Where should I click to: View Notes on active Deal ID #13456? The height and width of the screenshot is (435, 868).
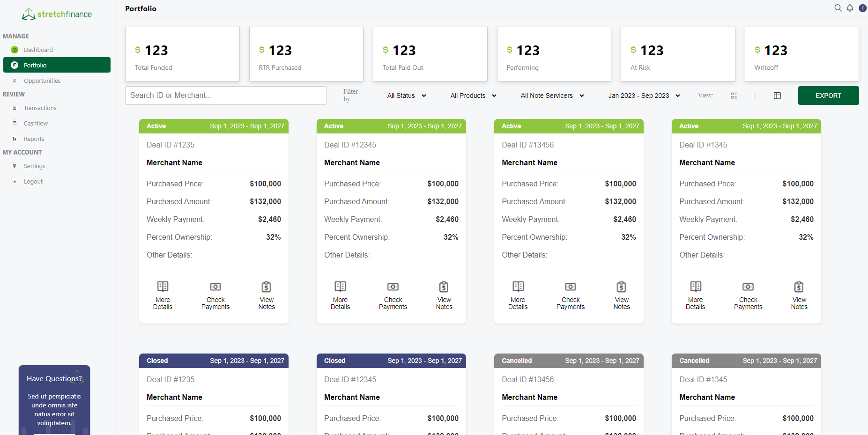(621, 295)
